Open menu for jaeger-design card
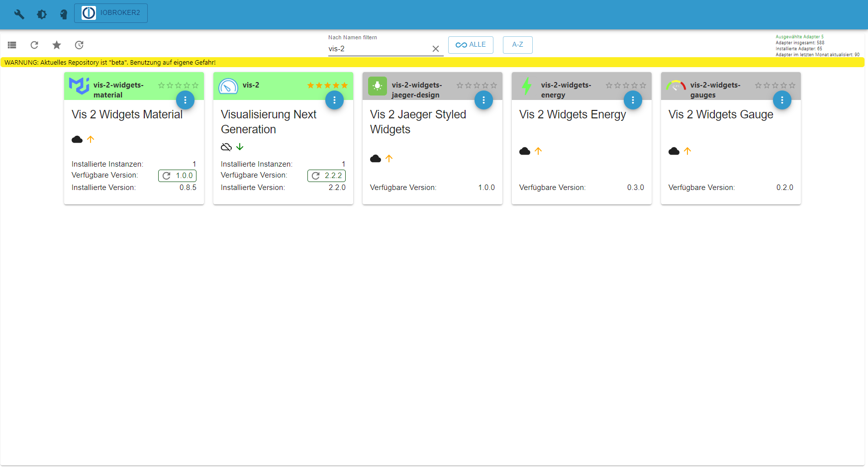The height and width of the screenshot is (469, 868). point(483,100)
